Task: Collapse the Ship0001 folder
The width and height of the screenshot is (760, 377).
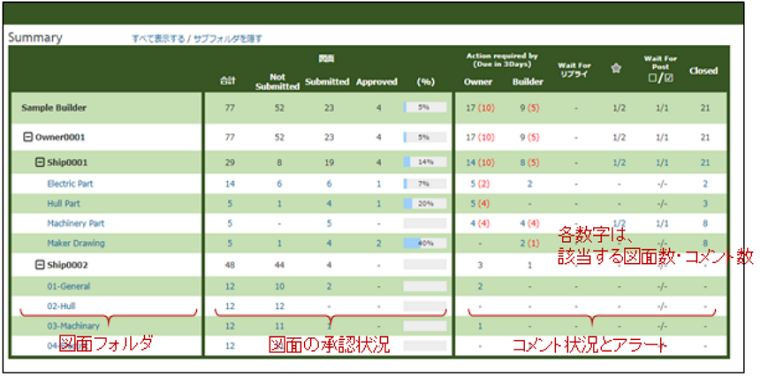Action: (41, 163)
